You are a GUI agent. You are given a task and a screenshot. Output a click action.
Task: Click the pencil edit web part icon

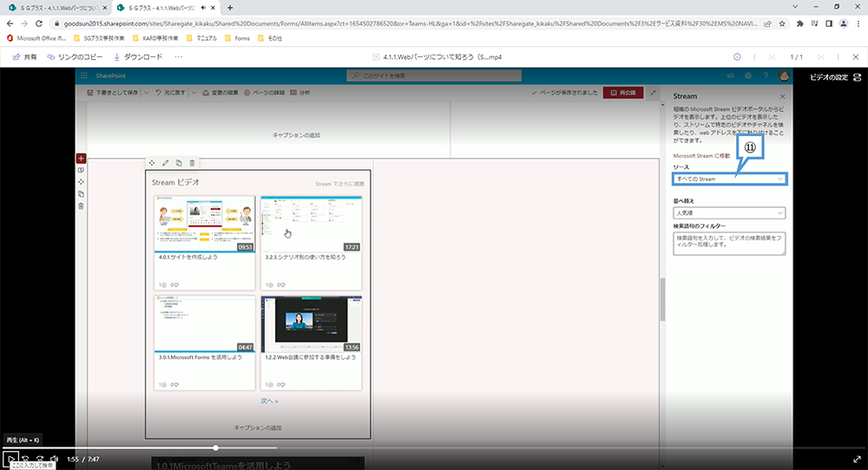(166, 163)
